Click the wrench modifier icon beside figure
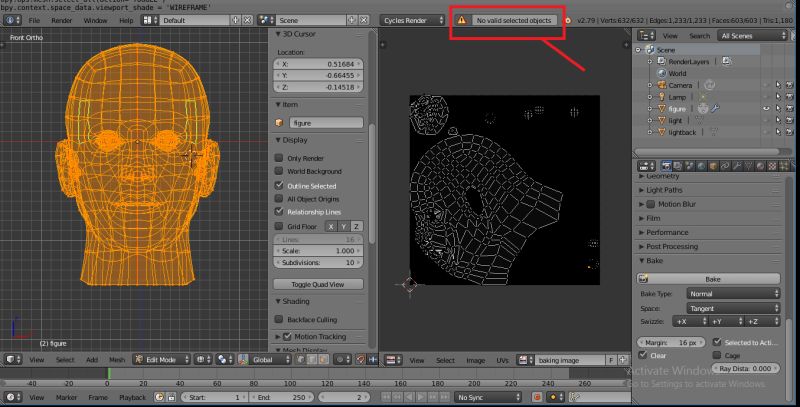 (715, 109)
